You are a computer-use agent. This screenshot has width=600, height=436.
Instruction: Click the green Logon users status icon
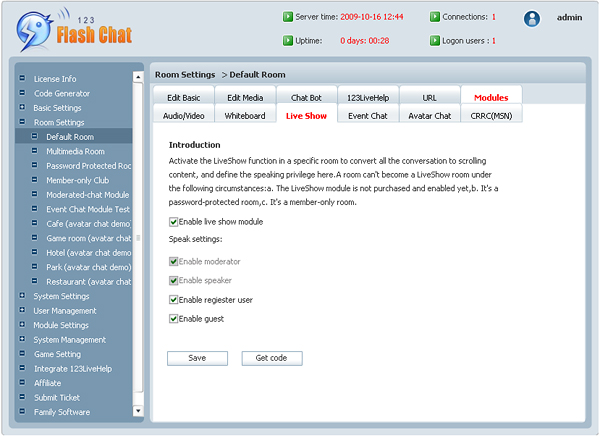(434, 41)
